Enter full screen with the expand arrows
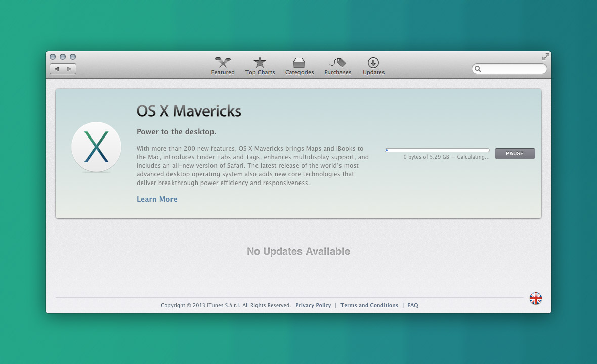 click(545, 57)
